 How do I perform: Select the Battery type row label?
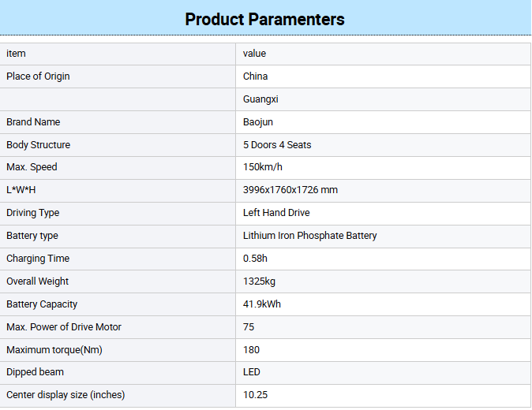pyautogui.click(x=32, y=236)
